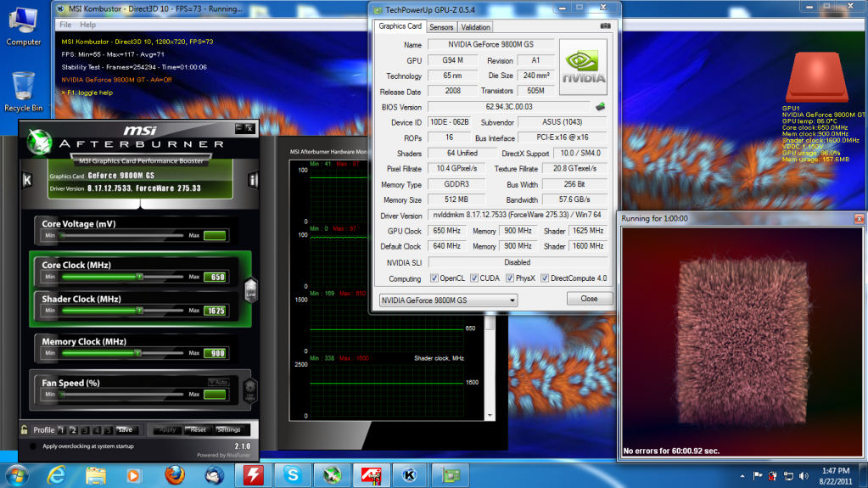This screenshot has height=488, width=868.
Task: Select profile slot 1 in Afterburner
Action: point(61,429)
